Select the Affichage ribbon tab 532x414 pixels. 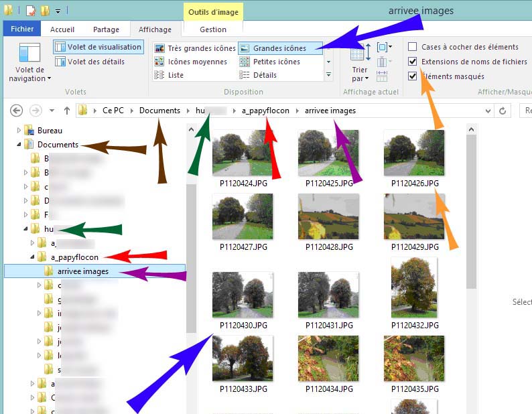[x=155, y=29]
